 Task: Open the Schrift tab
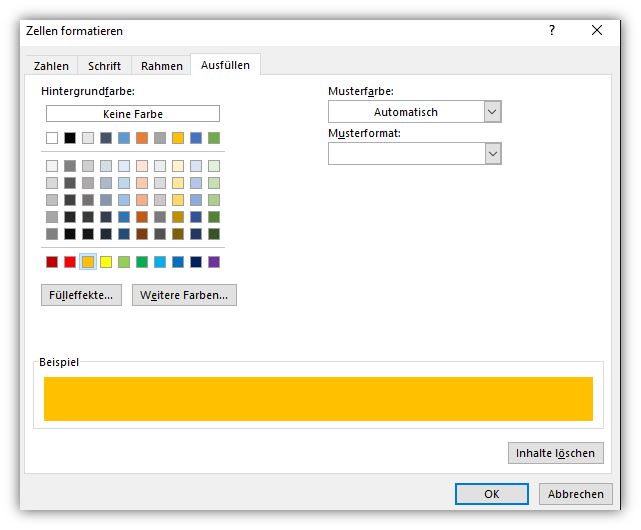click(x=104, y=66)
